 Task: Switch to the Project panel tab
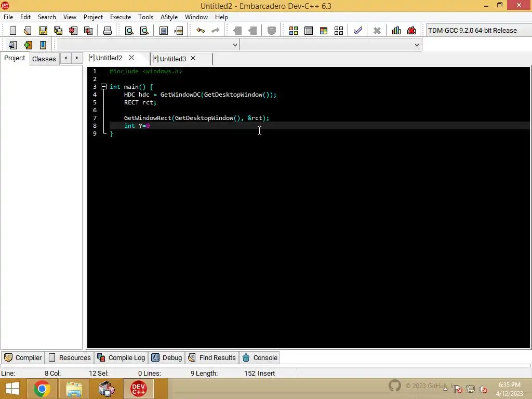point(15,58)
